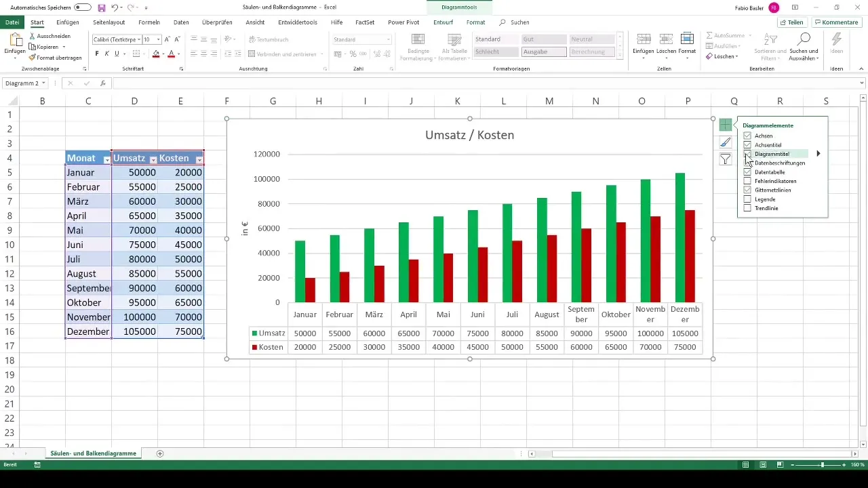
Task: Click the save disk icon
Action: [x=102, y=7]
